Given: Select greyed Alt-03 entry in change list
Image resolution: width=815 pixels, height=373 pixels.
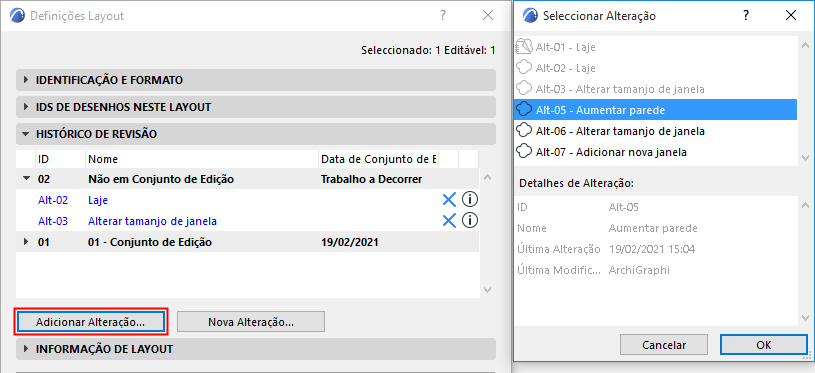Looking at the screenshot, I should point(655,89).
